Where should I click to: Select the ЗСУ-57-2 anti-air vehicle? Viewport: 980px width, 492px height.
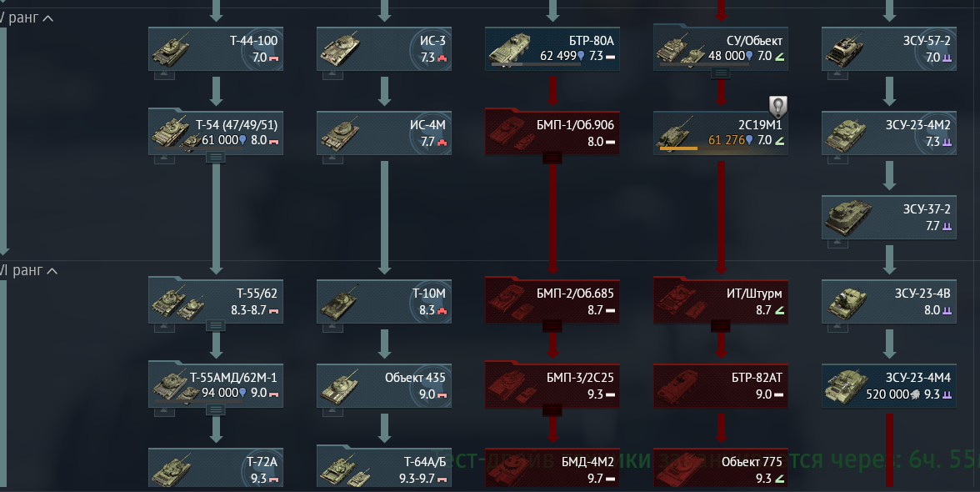pos(888,48)
